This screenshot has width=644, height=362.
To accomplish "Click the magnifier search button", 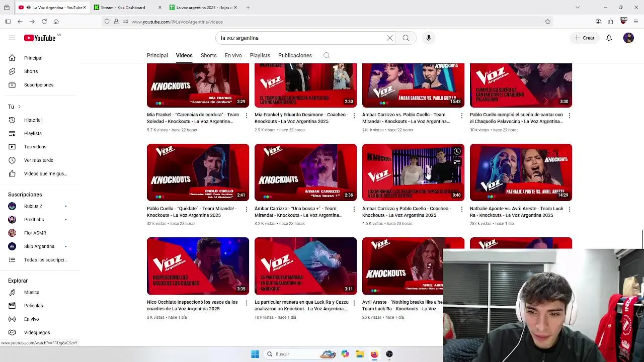I will (406, 38).
